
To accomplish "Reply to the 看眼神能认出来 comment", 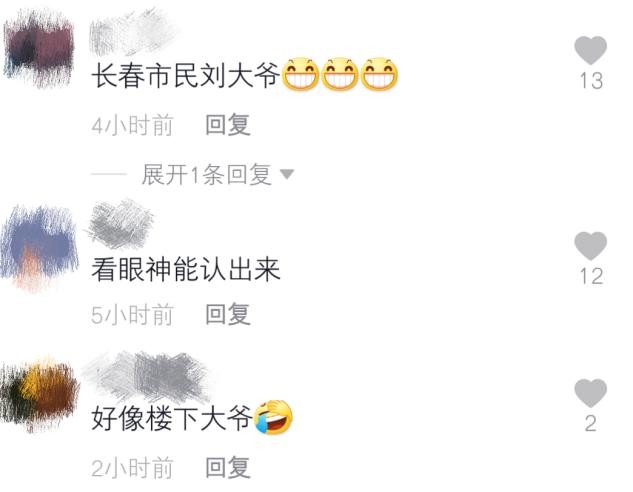I will point(228,314).
